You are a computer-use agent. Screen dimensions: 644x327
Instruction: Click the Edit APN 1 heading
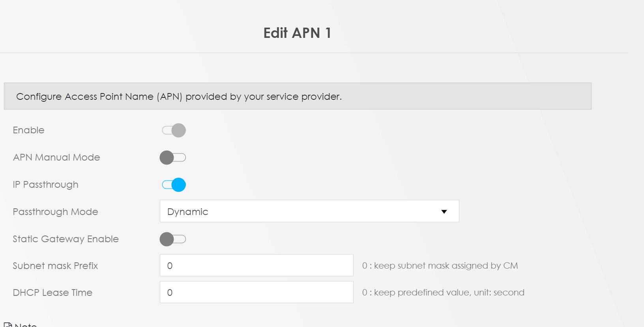[297, 33]
